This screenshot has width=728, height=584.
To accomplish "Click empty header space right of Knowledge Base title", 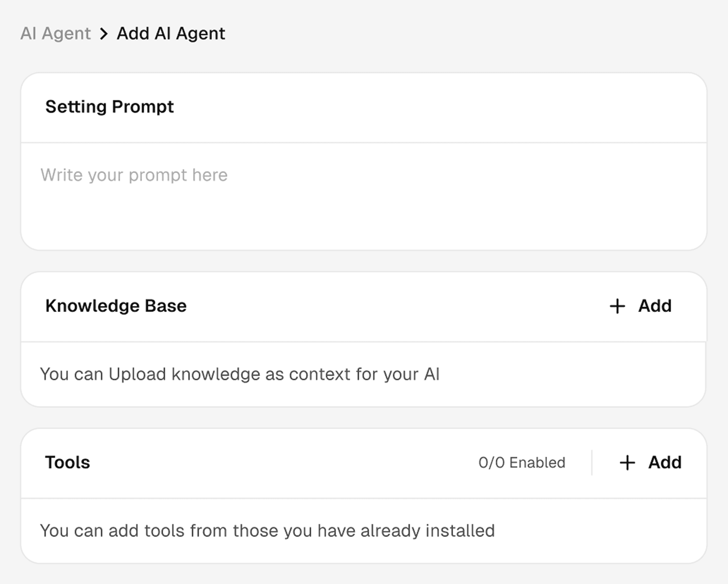I will click(x=388, y=306).
